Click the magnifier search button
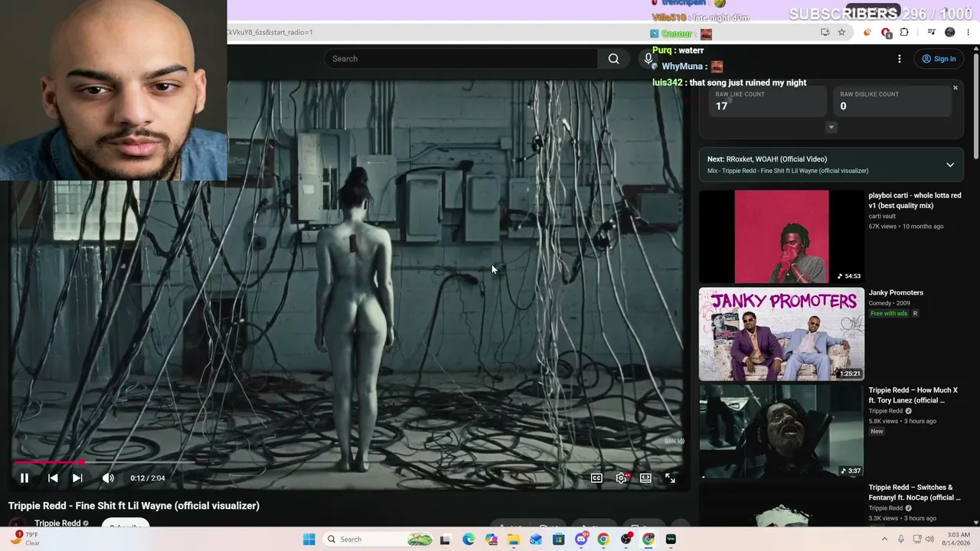The image size is (980, 551). click(x=613, y=59)
